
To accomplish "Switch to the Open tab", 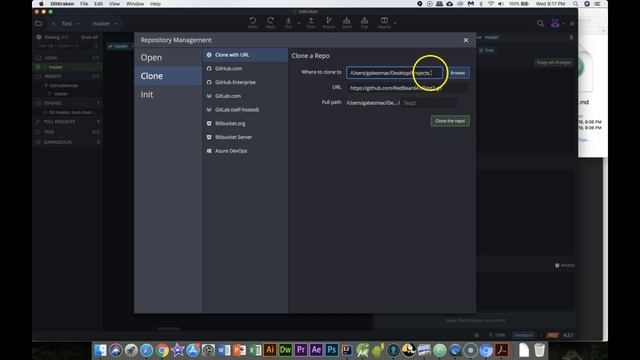I will point(168,58).
